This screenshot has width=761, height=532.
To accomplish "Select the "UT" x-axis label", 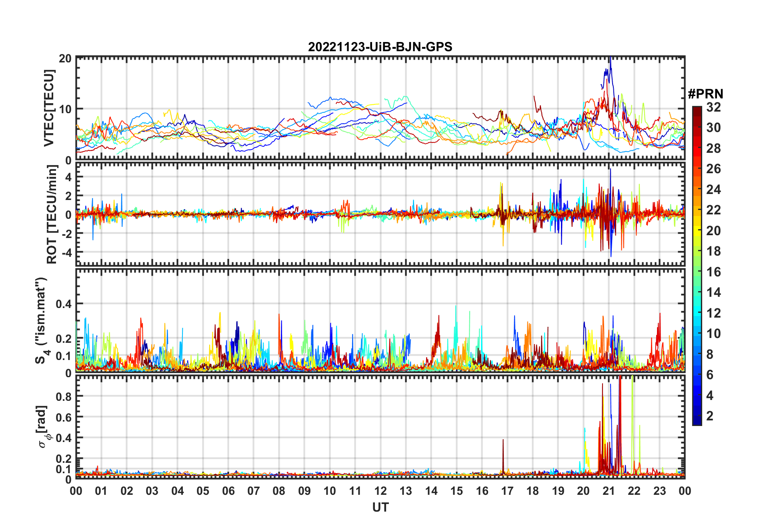I will (380, 507).
